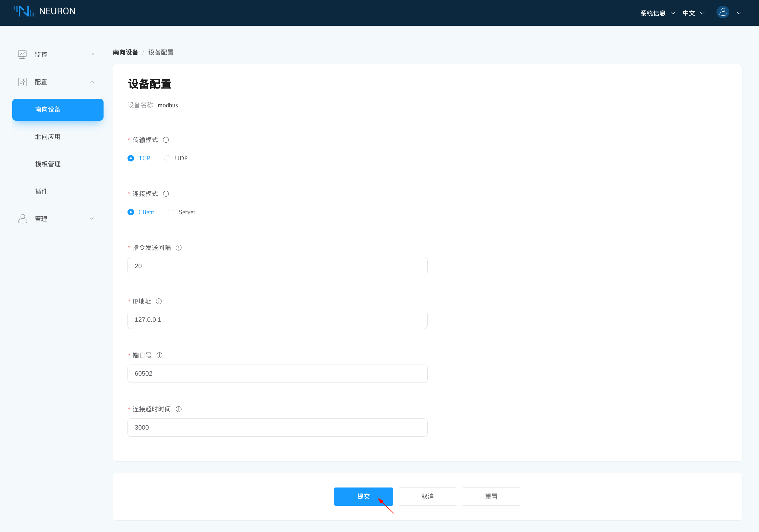
Task: Click the 配置 sidebar icon
Action: pyautogui.click(x=22, y=82)
